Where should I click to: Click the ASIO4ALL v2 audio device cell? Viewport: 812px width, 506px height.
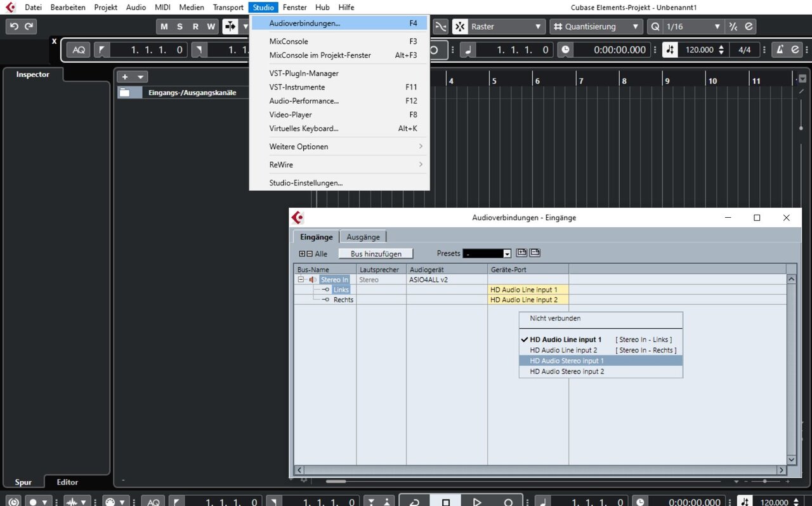click(447, 279)
